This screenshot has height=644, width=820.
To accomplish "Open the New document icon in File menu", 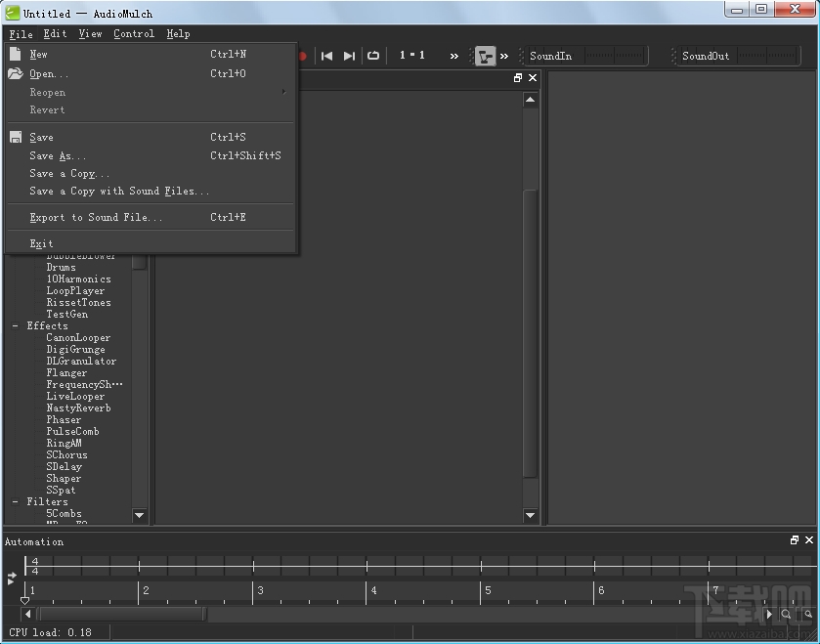I will click(x=16, y=54).
